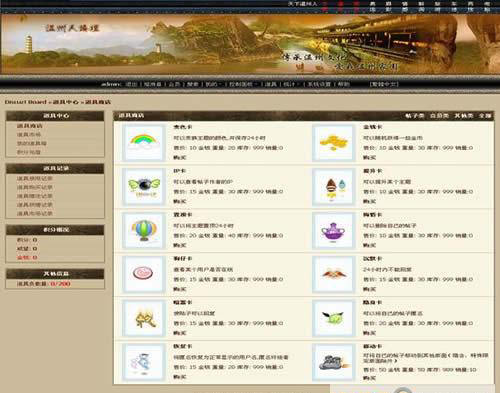This screenshot has height=393, width=500.
Task: Open the winged eye IP card thumbnail
Action: pyautogui.click(x=144, y=187)
